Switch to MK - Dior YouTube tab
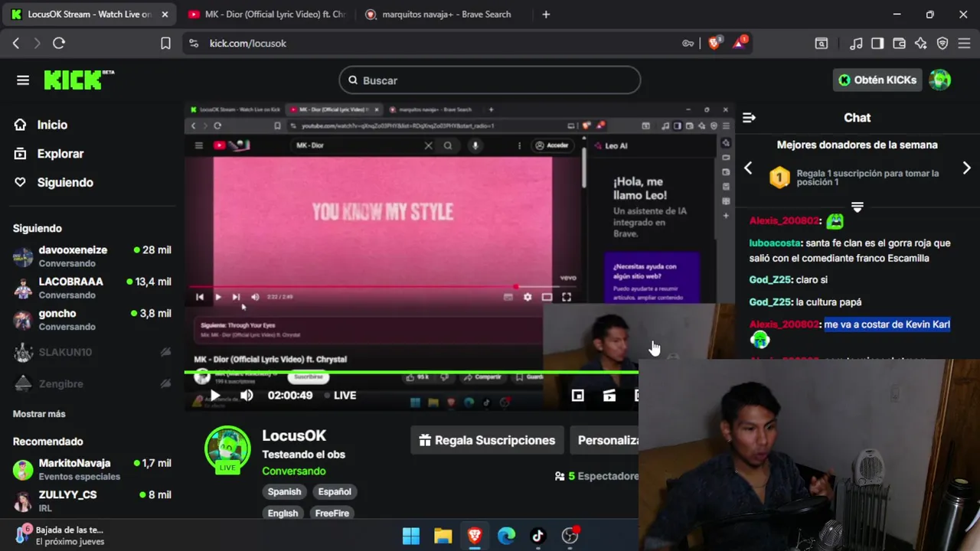980x551 pixels. 266,15
